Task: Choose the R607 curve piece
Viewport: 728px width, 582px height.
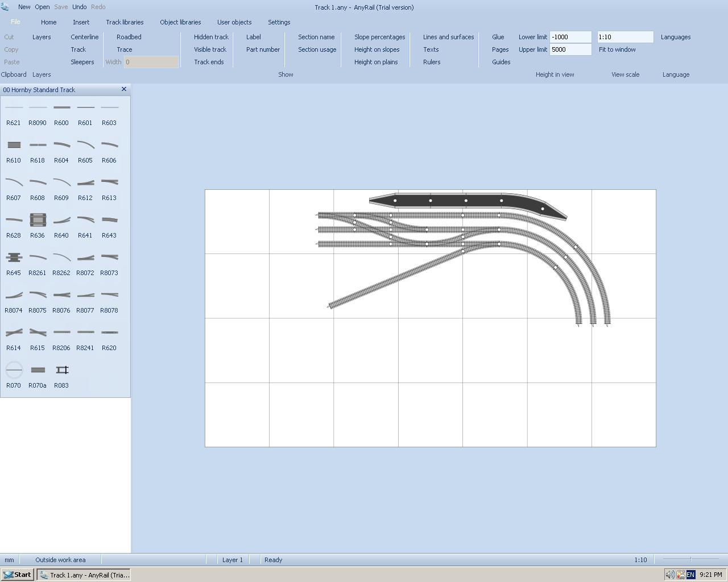Action: (14, 188)
